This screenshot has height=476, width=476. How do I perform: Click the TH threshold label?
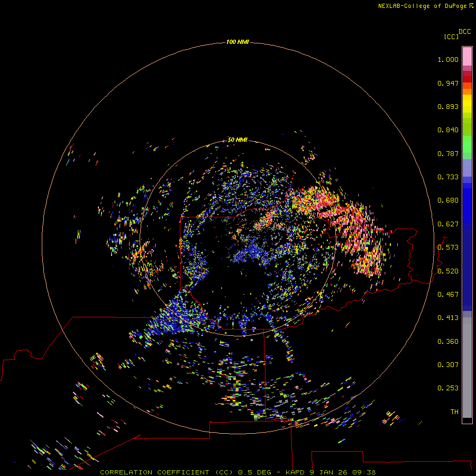point(454,412)
